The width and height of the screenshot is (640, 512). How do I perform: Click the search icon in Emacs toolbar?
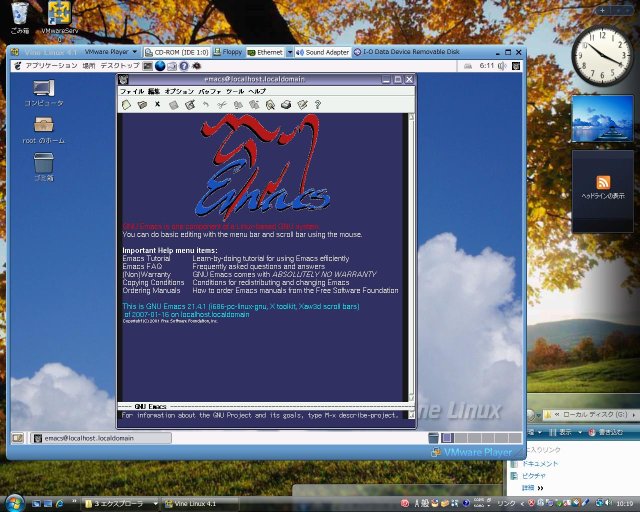pos(270,104)
